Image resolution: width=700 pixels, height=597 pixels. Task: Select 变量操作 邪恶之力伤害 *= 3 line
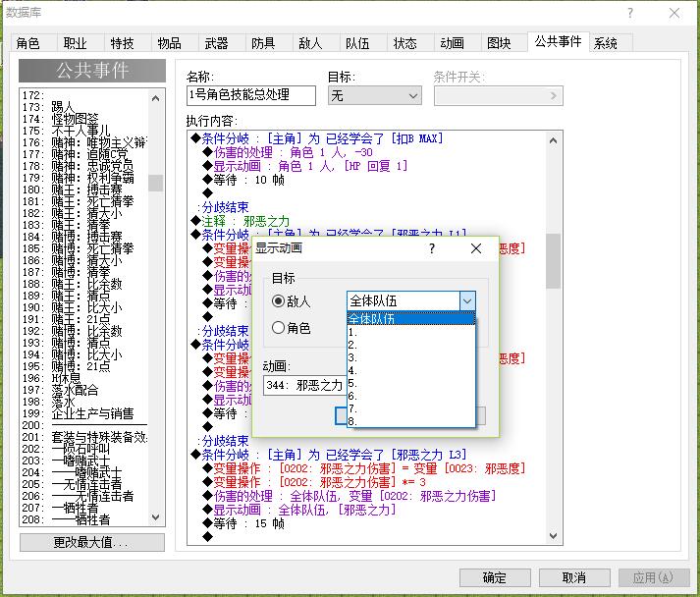click(x=315, y=482)
